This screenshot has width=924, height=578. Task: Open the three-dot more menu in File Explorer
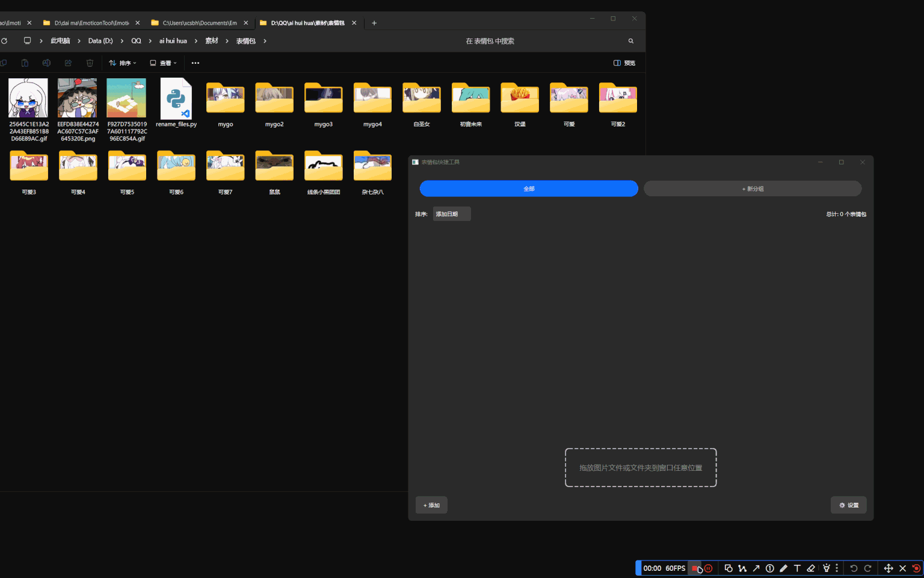coord(196,63)
